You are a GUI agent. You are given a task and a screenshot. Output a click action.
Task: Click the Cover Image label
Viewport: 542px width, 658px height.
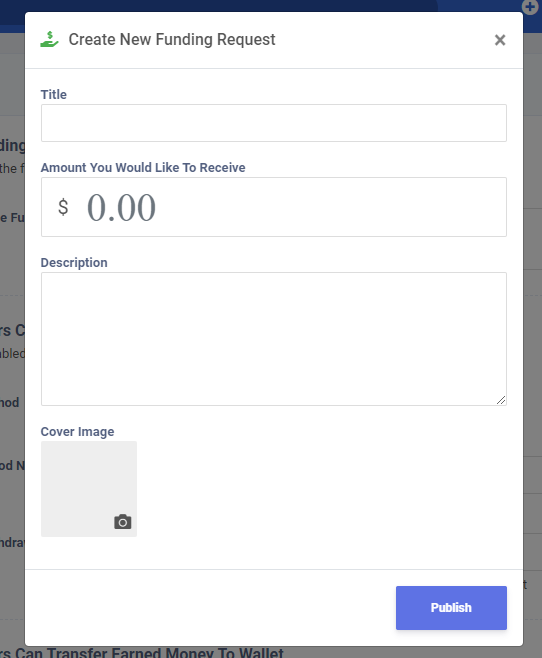(77, 432)
